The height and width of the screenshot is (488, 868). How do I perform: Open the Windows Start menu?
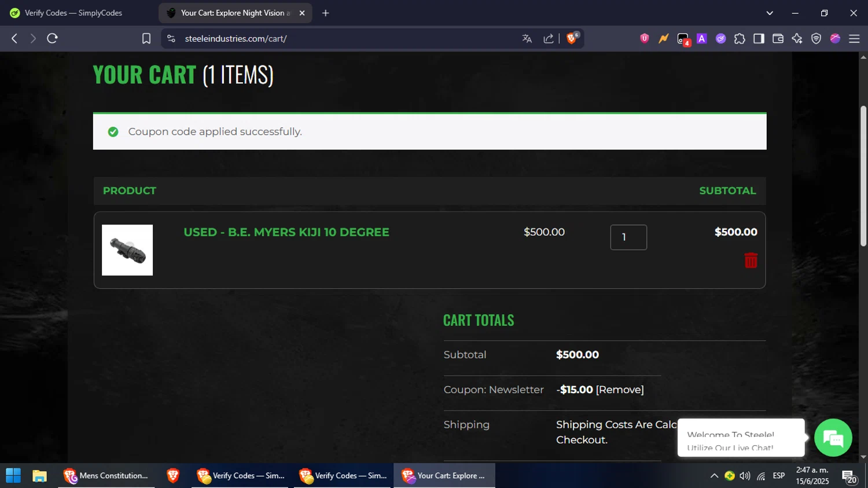coord(13,476)
